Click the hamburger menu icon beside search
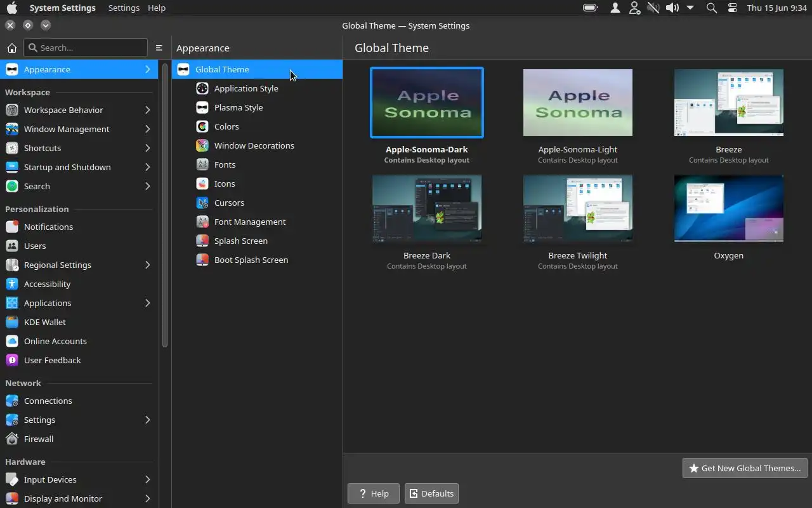 pyautogui.click(x=159, y=48)
